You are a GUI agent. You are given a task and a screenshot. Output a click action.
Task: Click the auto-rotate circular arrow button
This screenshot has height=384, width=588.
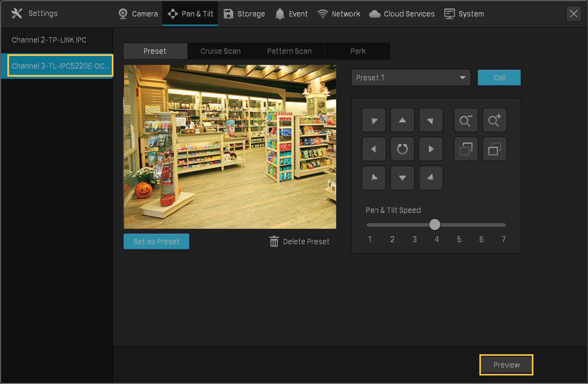pyautogui.click(x=402, y=149)
